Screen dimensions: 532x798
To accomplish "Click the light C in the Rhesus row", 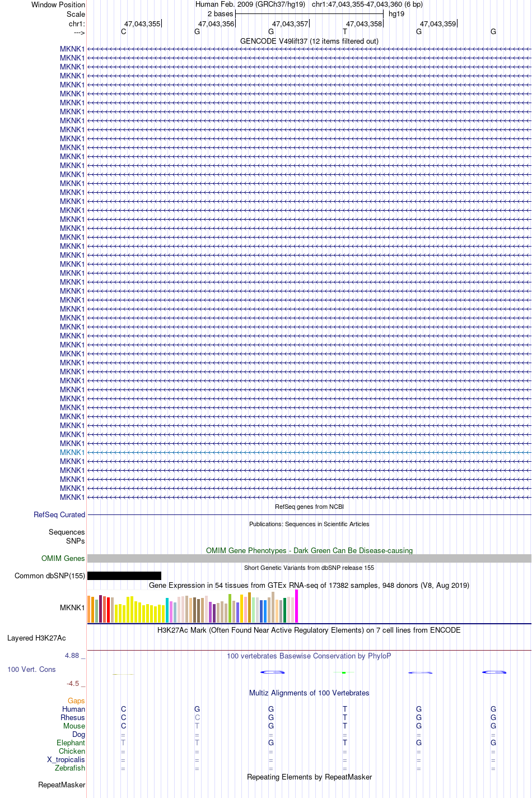I will tap(197, 717).
